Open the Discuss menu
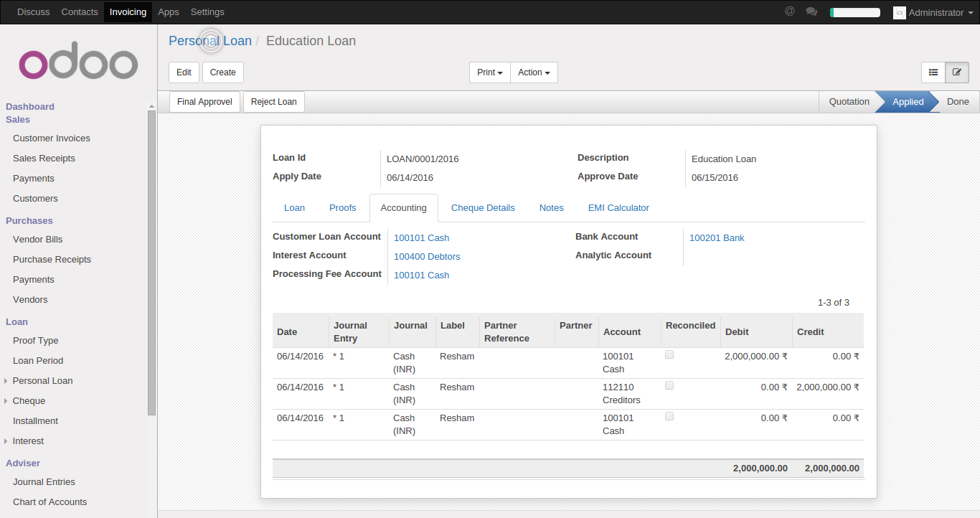This screenshot has width=980, height=518. (33, 12)
